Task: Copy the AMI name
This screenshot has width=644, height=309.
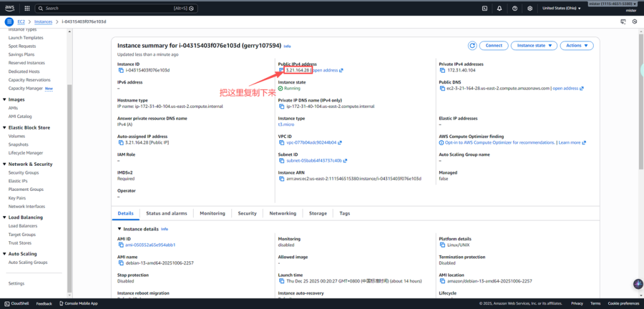Action: [121, 263]
